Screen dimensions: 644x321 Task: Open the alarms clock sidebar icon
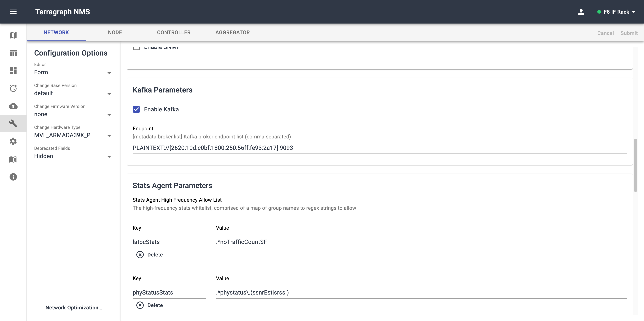13,88
